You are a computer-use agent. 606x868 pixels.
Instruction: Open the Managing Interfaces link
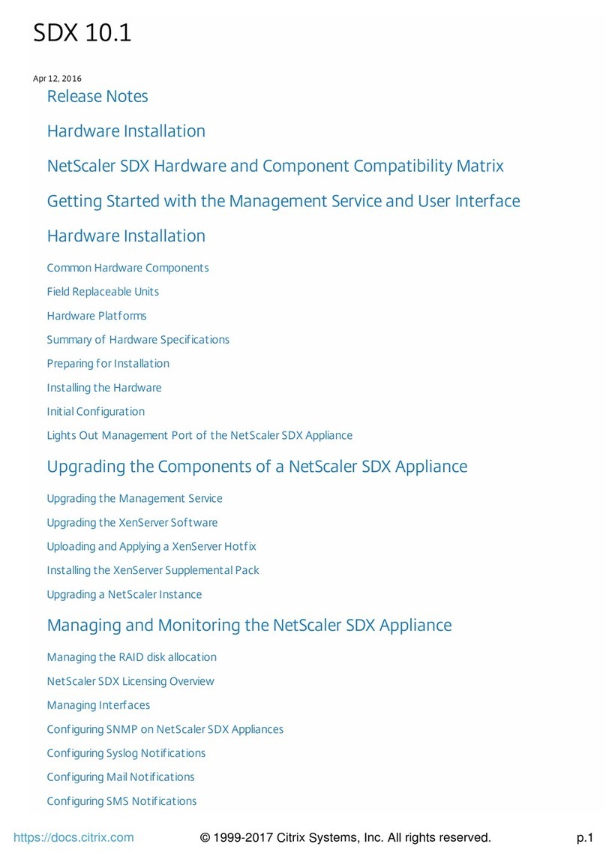98,705
